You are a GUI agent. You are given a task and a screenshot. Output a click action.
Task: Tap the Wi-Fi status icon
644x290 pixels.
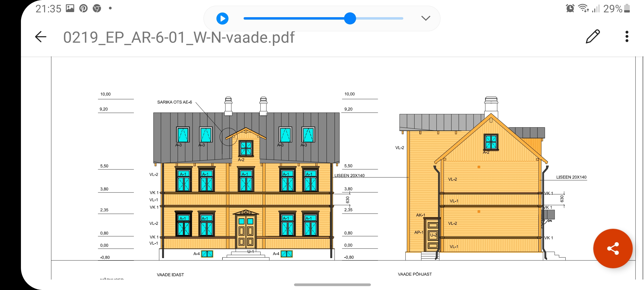583,8
